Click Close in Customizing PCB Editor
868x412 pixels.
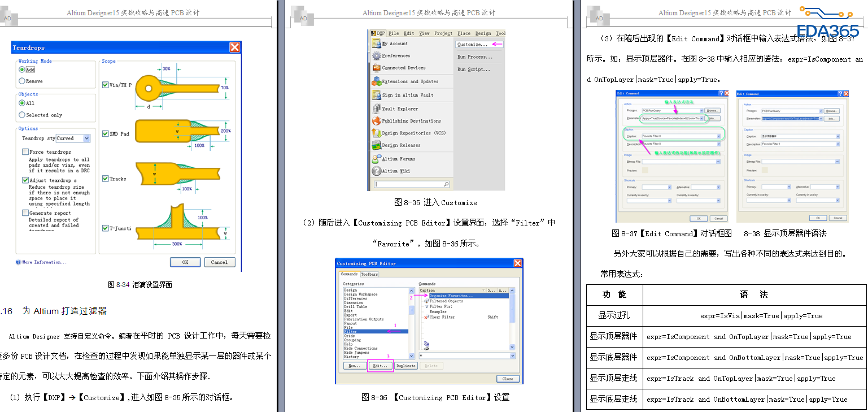coord(508,379)
